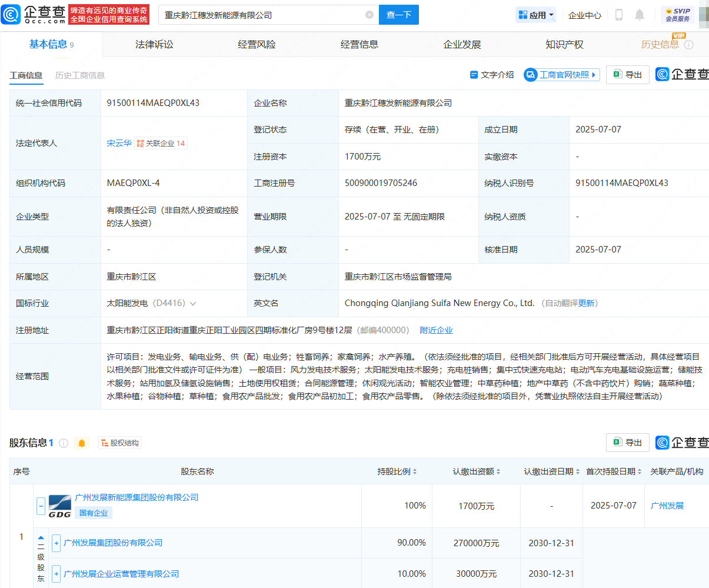Screen dimensions: 709x588
Task: Click the orange bell monitor icon by 股东信息
Action: [x=82, y=443]
